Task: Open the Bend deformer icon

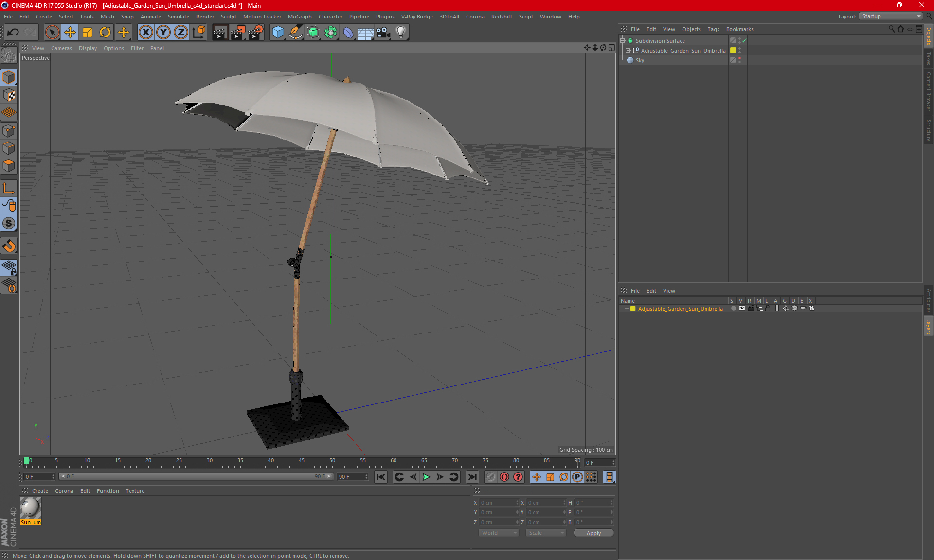Action: (x=348, y=33)
